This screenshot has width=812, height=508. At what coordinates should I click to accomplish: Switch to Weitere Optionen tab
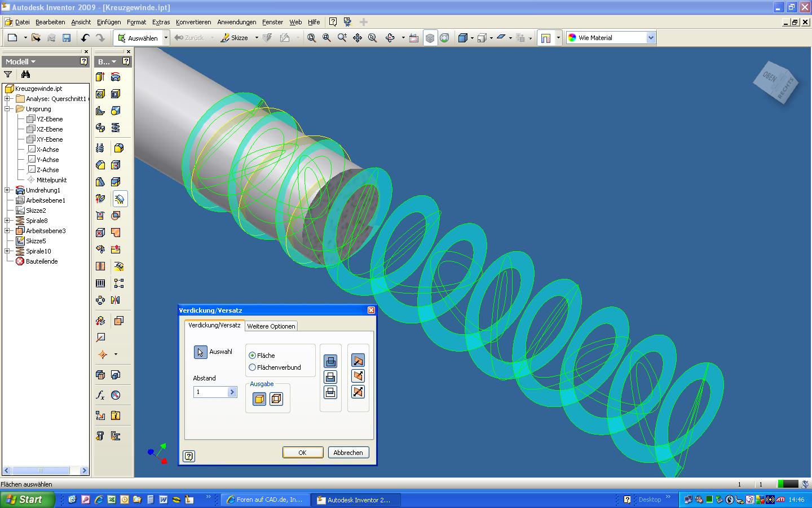tap(271, 326)
